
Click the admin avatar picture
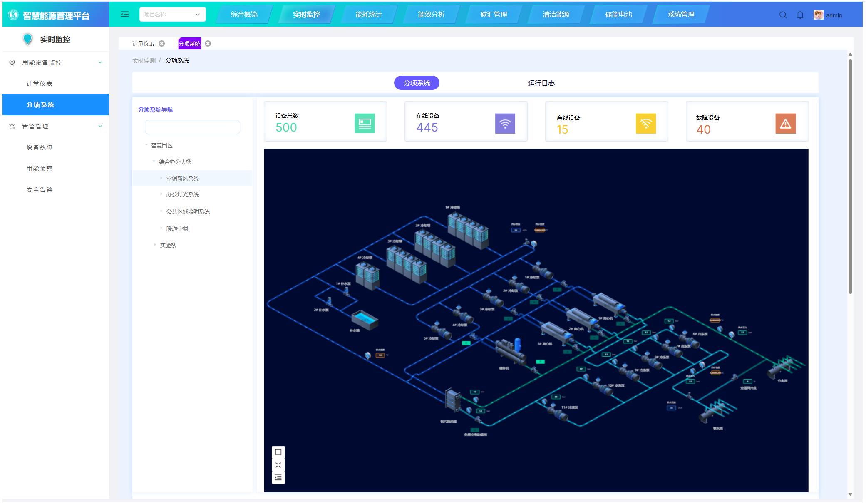click(818, 15)
